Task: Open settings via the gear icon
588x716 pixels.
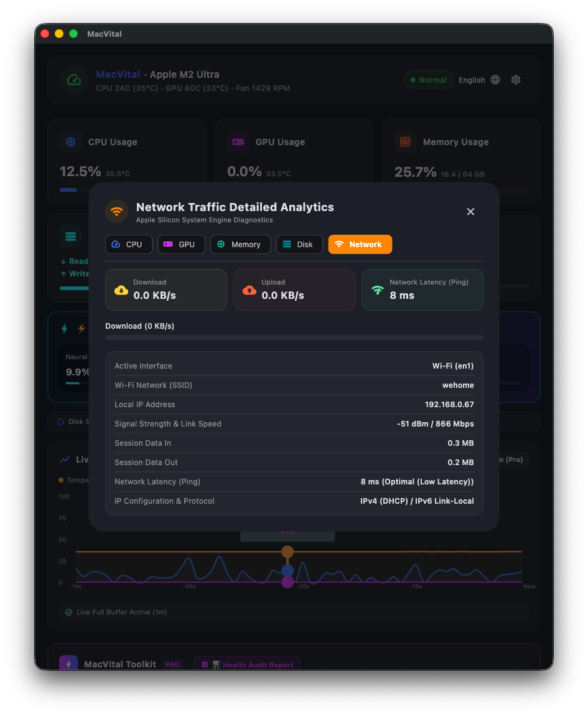Action: [x=516, y=80]
